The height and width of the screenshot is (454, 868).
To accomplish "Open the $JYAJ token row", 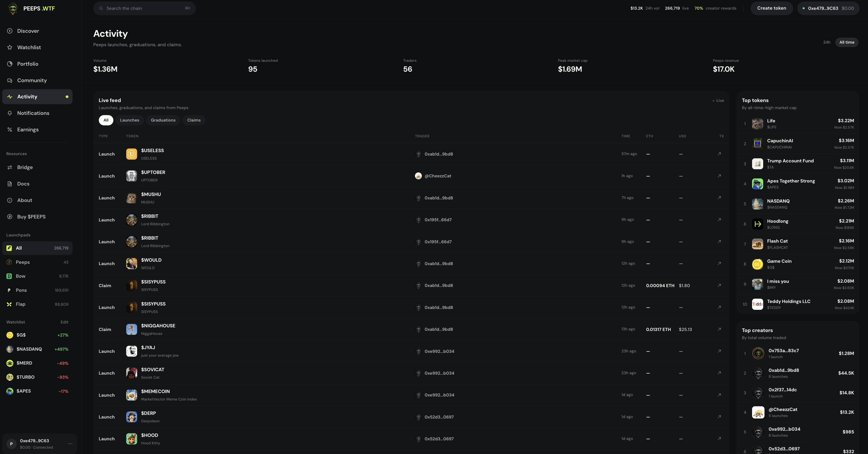I will pyautogui.click(x=411, y=351).
